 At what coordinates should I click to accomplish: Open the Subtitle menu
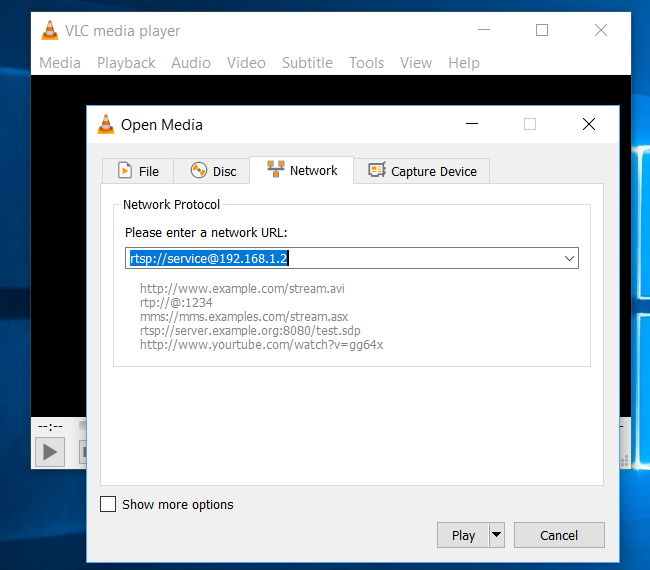307,62
